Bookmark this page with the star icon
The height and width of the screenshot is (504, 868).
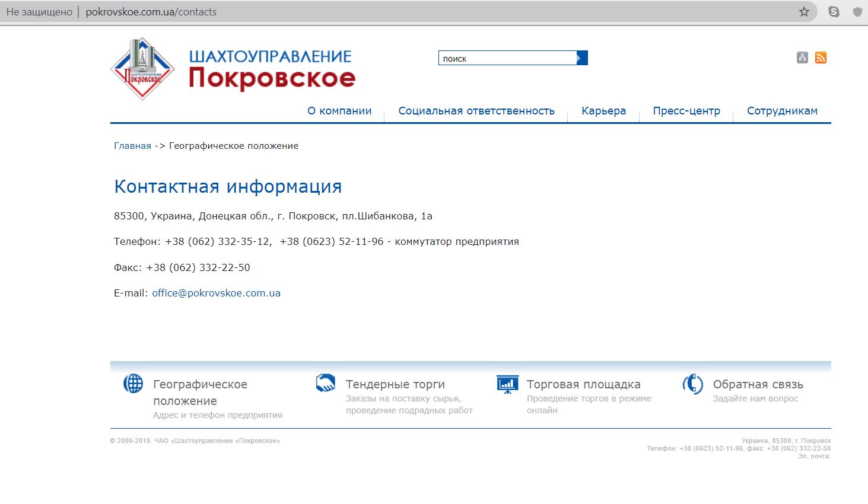tap(804, 12)
